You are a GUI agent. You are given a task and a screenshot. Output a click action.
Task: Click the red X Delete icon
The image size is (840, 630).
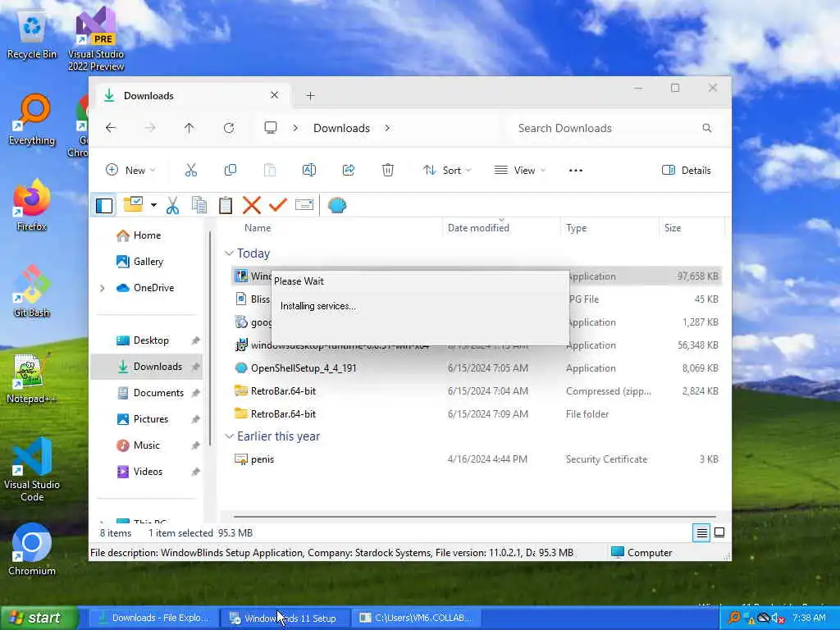[251, 205]
